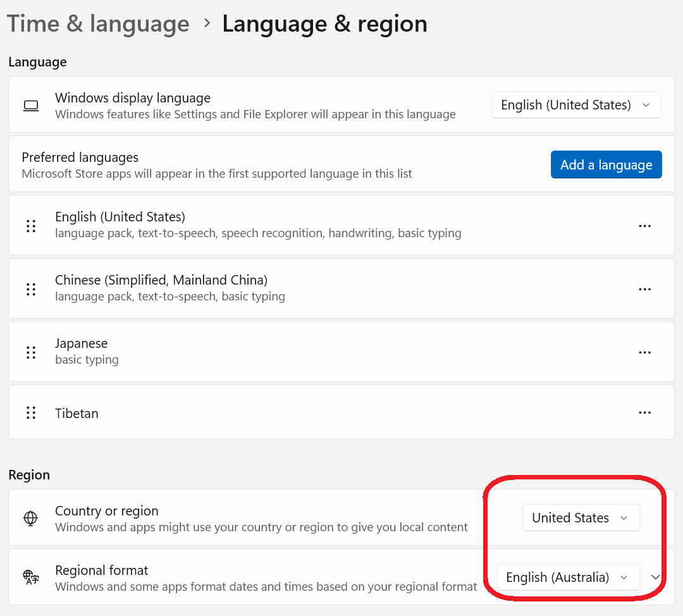Click the Regional format language icon
This screenshot has height=616, width=683.
30,577
